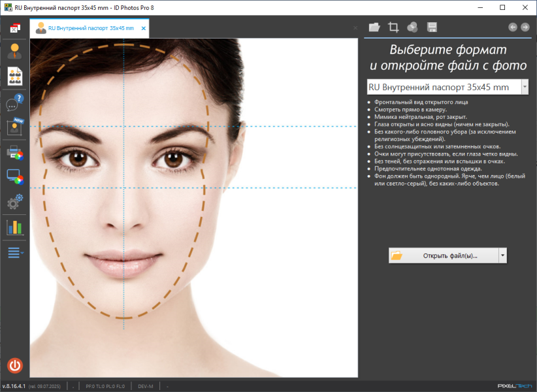
Task: Select the text Фронтальный вид открытого лица
Action: 421,102
